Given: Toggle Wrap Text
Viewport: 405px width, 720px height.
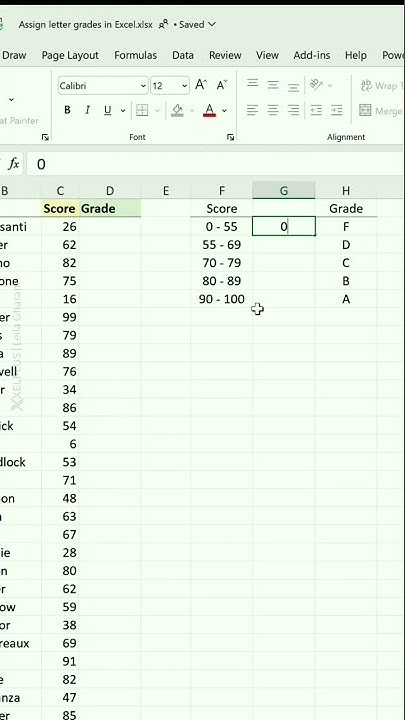Looking at the screenshot, I should [381, 85].
